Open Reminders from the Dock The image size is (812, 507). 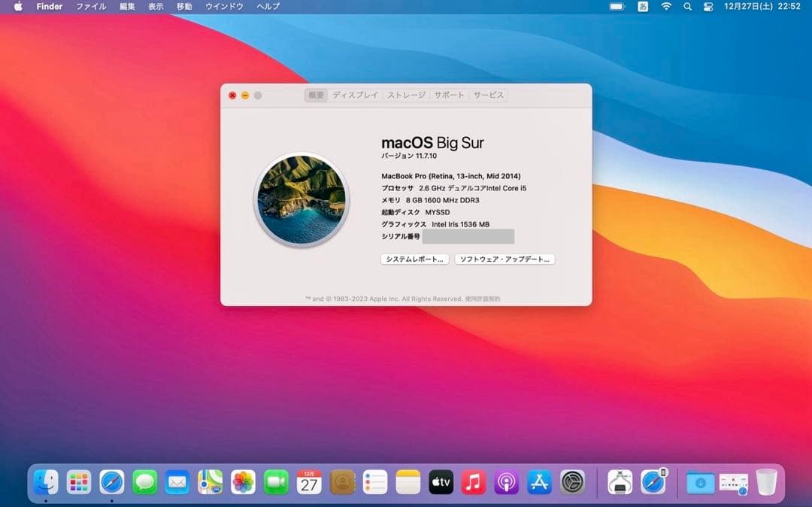click(374, 482)
